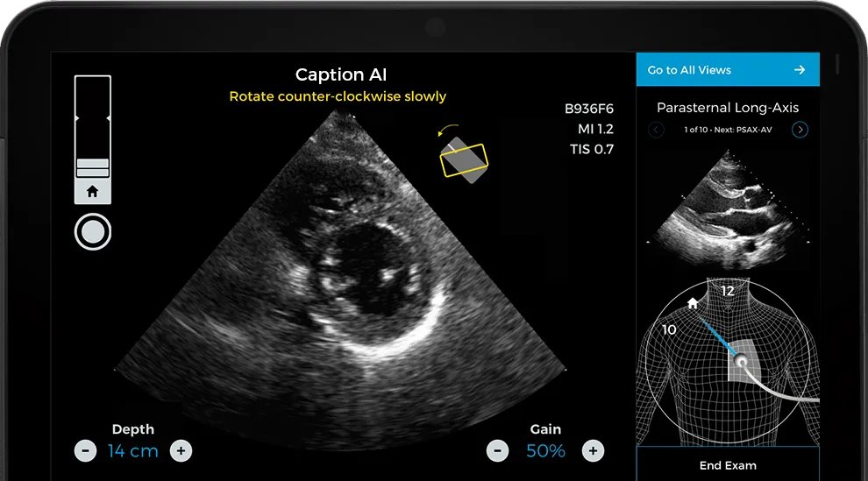Image resolution: width=868 pixels, height=481 pixels.
Task: Click the Parasternal Long-Axis title
Action: pos(728,108)
